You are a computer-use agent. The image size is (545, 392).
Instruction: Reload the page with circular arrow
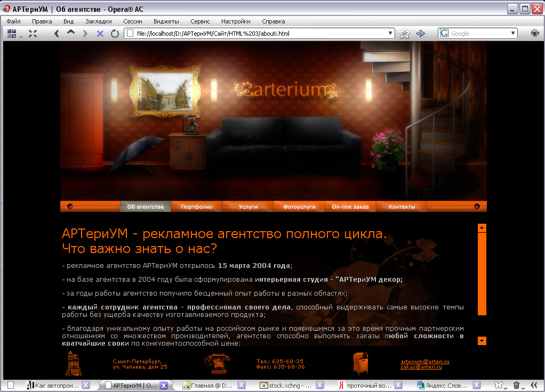click(x=115, y=34)
